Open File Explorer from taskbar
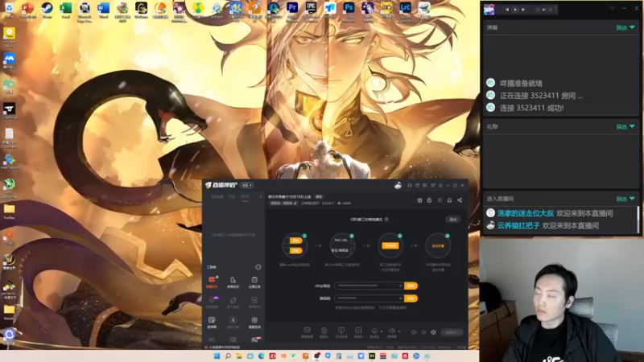This screenshot has height=362, width=644. point(239,356)
